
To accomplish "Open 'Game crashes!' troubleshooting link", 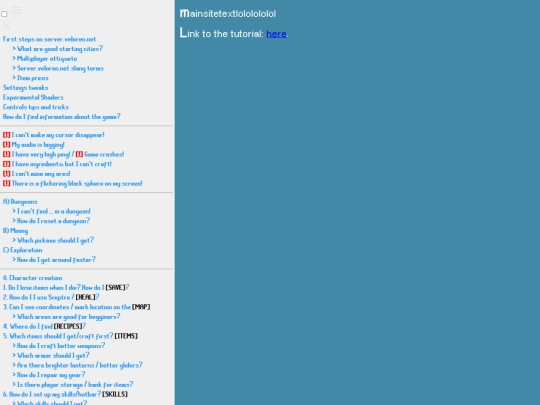I will point(100,154).
